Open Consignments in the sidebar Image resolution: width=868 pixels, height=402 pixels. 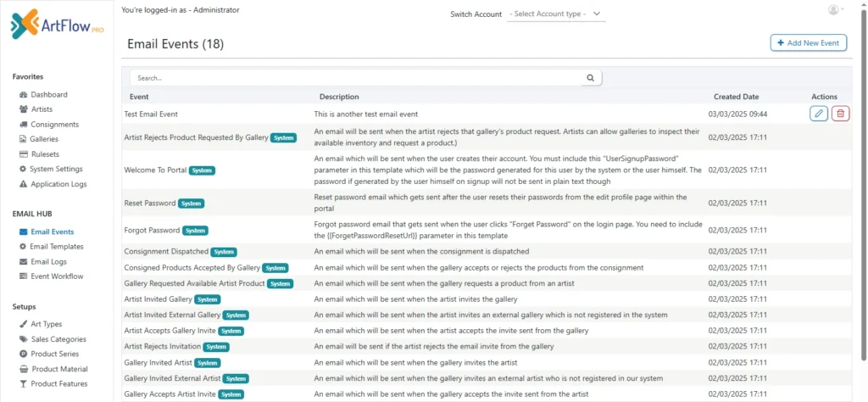point(54,125)
